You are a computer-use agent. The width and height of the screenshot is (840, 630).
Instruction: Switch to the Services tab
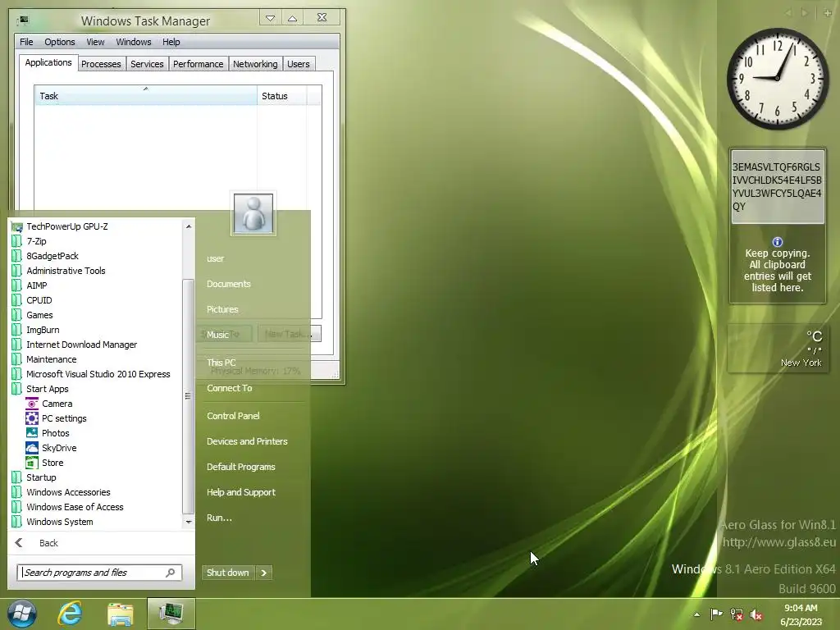[x=147, y=64]
